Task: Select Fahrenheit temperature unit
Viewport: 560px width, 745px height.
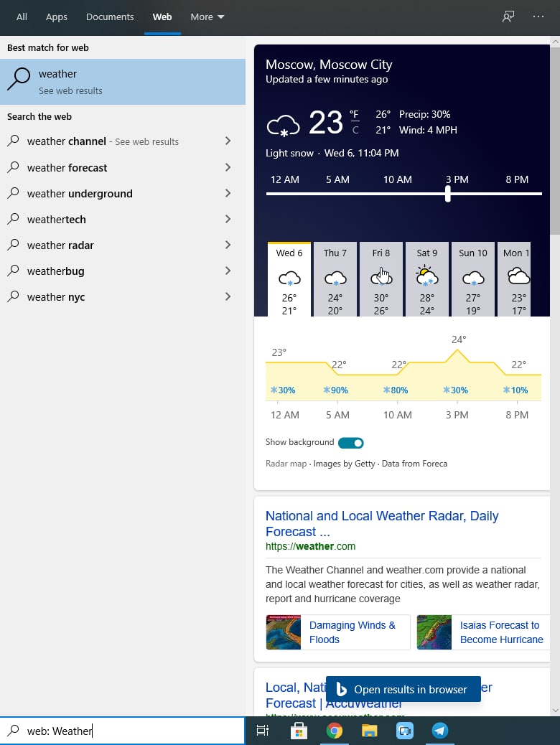Action: pyautogui.click(x=354, y=115)
